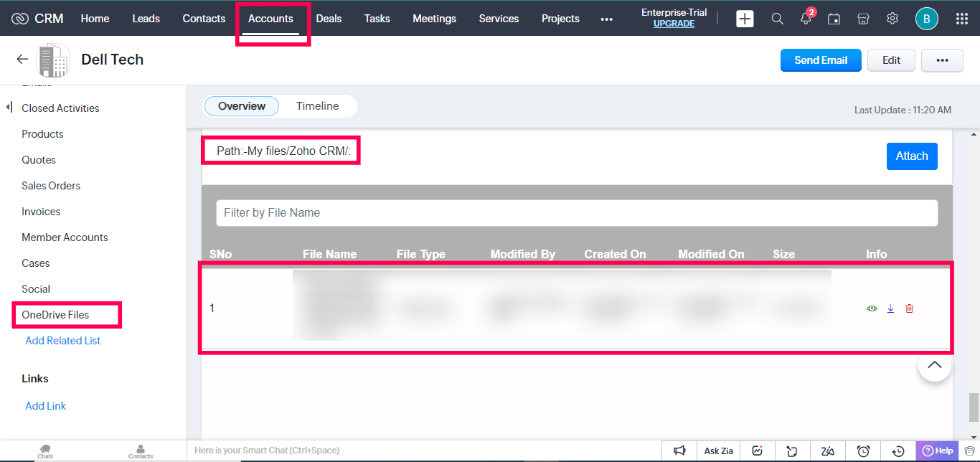Viewport: 980px width, 462px height.
Task: Delete the file using trash icon
Action: pos(910,308)
